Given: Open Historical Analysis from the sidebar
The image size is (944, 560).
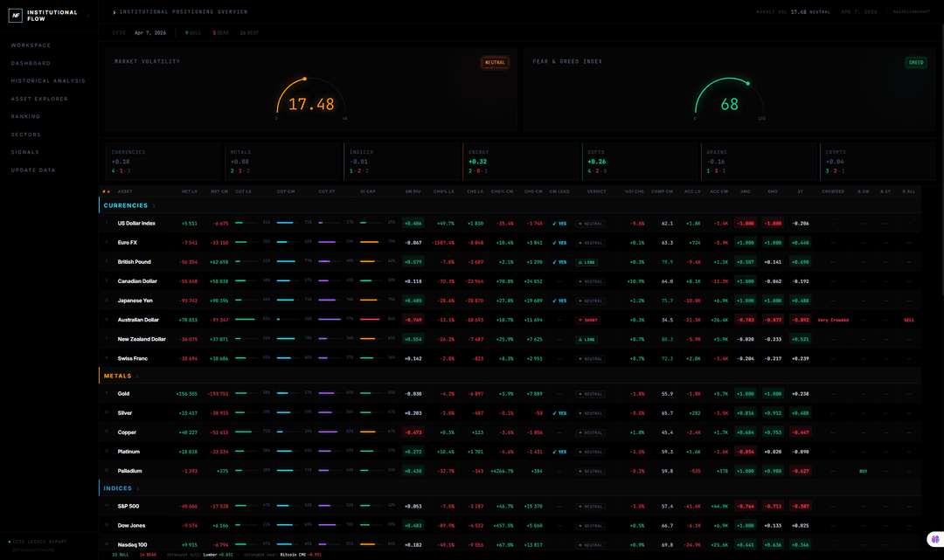Looking at the screenshot, I should click(48, 80).
